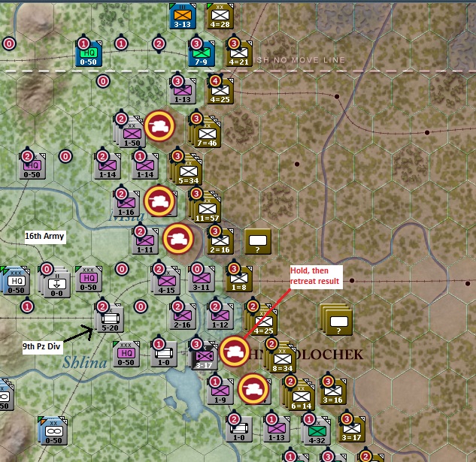
Task: Click the Soviet 1=8 unit counter
Action: tap(239, 279)
